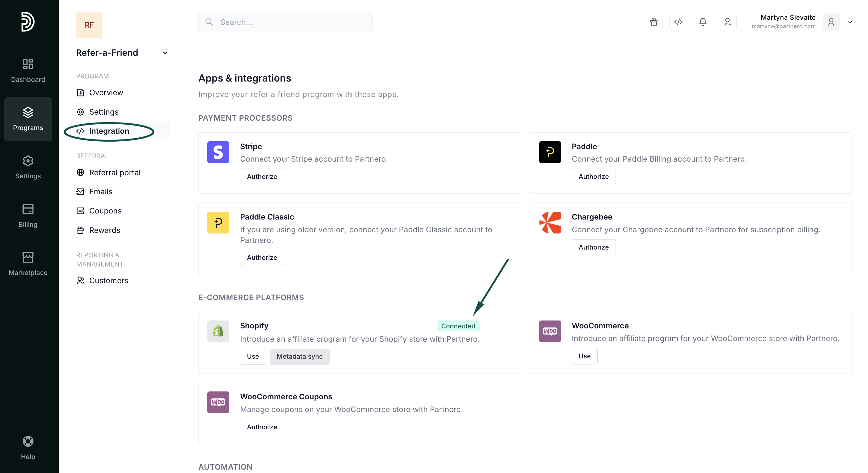Open Coupons in the sidebar
Image resolution: width=868 pixels, height=473 pixels.
[105, 211]
